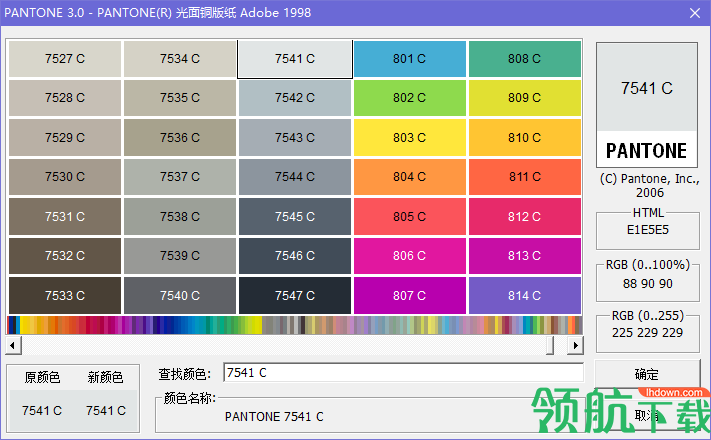Click the HTML value E1E5E5
The width and height of the screenshot is (711, 440).
[648, 230]
